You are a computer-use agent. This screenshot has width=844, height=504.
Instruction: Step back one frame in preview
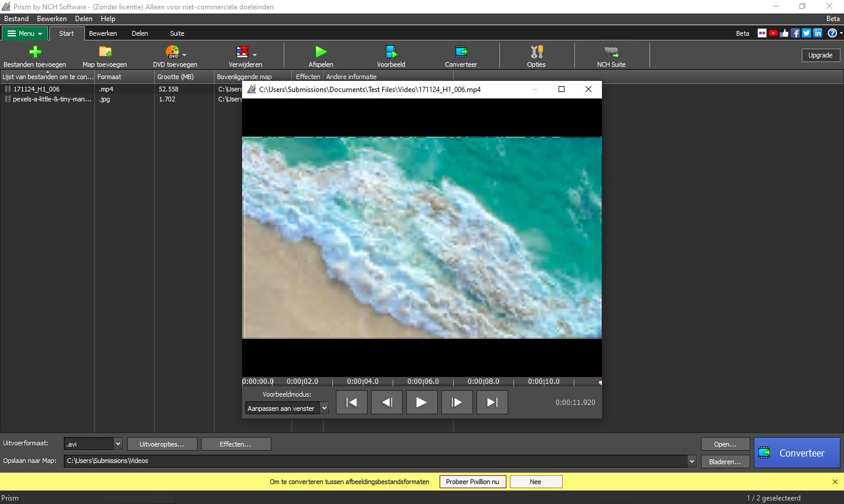pyautogui.click(x=387, y=403)
